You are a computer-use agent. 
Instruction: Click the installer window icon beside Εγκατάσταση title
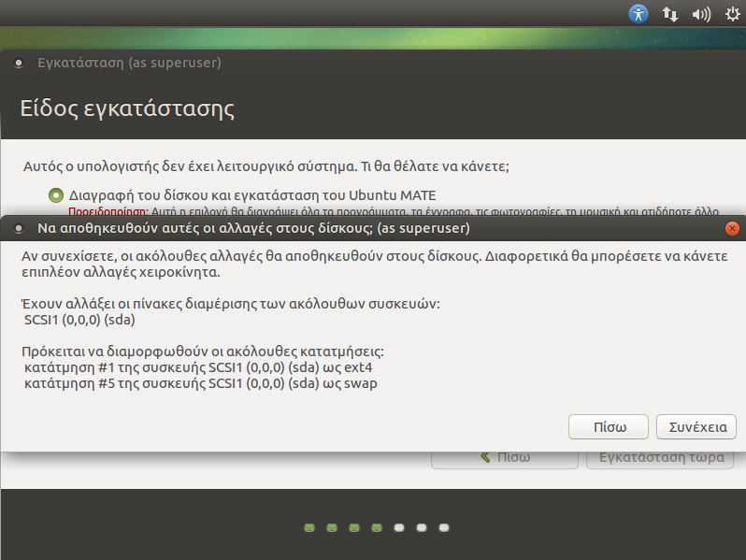19,64
